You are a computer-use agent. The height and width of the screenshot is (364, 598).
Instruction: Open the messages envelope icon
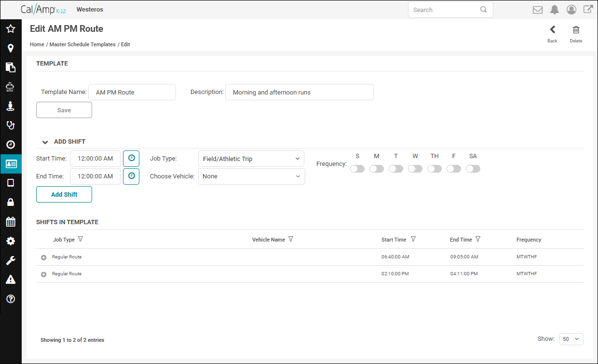pyautogui.click(x=537, y=10)
